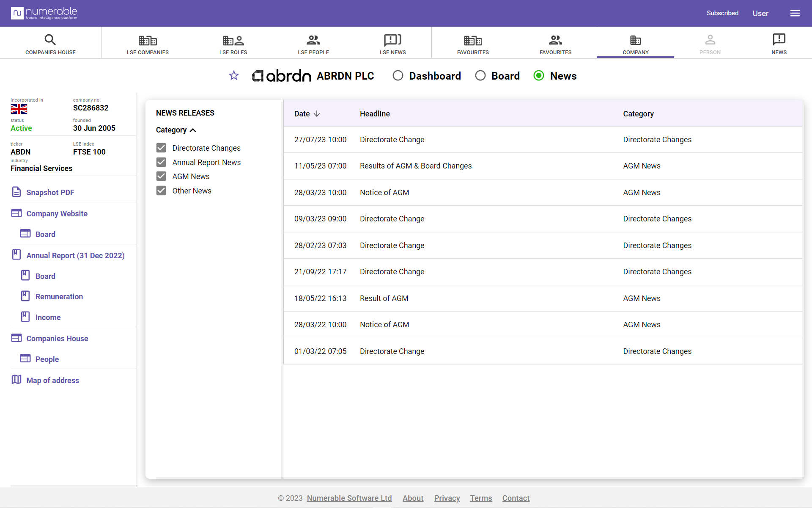Click the Map of address map icon
The image size is (812, 508).
(x=16, y=379)
